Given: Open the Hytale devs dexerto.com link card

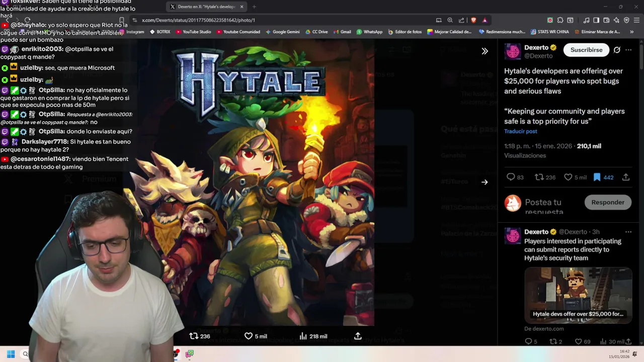Looking at the screenshot, I should (578, 295).
